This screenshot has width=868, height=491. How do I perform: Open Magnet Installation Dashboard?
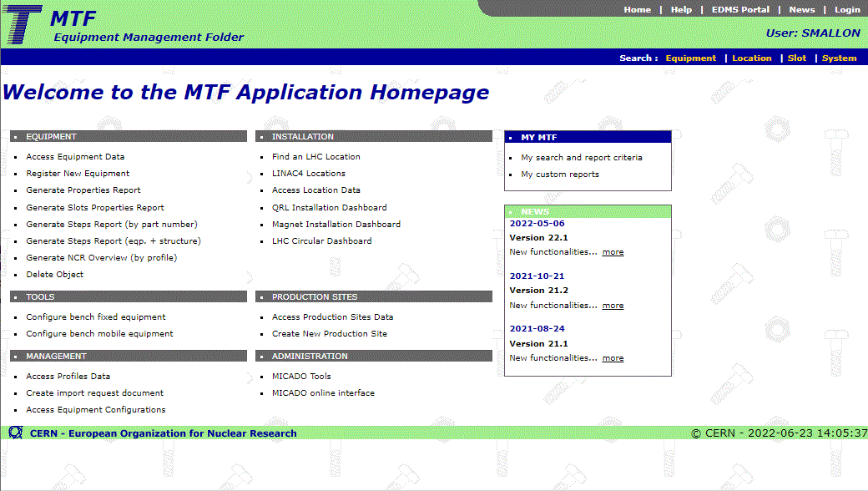[x=336, y=224]
